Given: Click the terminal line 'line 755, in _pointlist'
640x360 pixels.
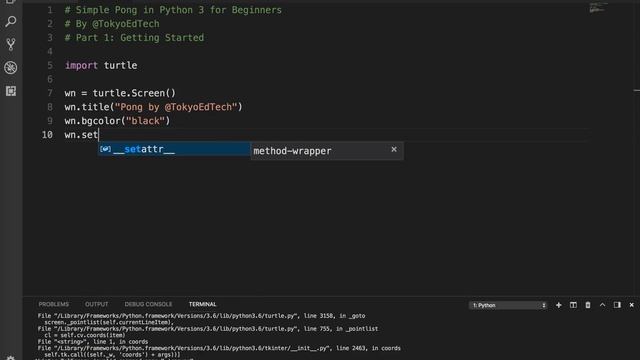Looking at the screenshot, I should click(x=208, y=329).
